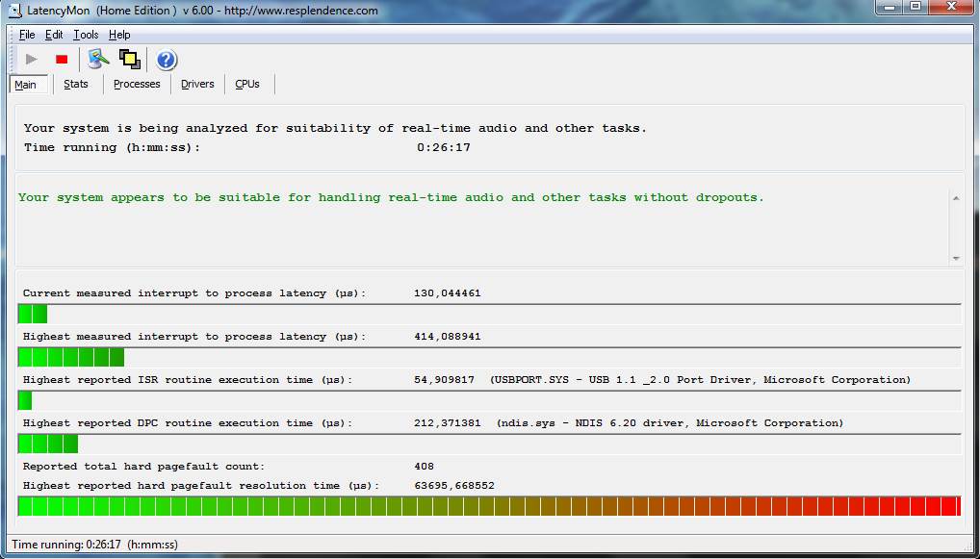Open the File menu
This screenshot has width=980, height=559.
(27, 35)
